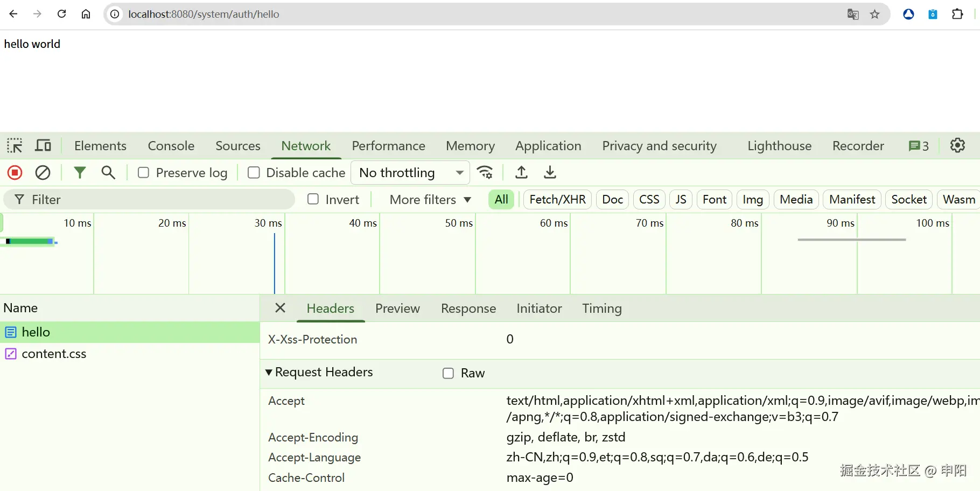Screen dimensions: 980x491
Task: Open the Lighthouse panel
Action: pos(780,146)
